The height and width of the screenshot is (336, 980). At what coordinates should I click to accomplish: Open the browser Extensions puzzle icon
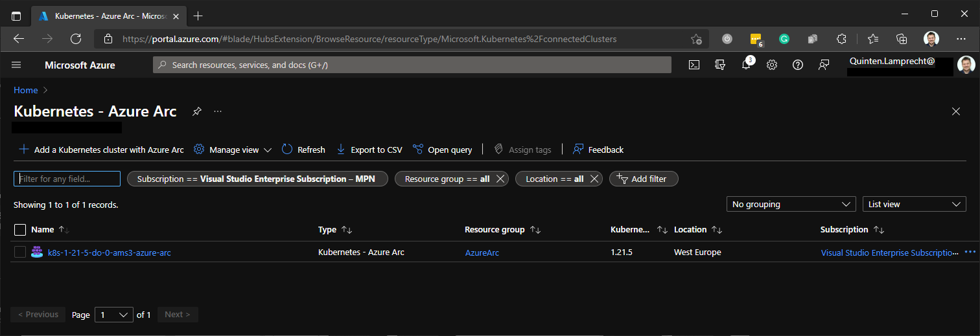click(841, 39)
